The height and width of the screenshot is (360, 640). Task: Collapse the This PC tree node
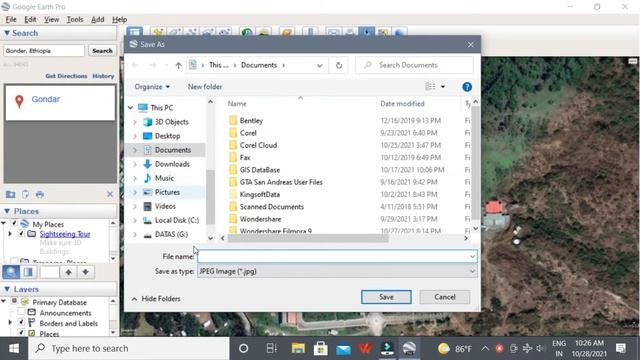(x=130, y=108)
